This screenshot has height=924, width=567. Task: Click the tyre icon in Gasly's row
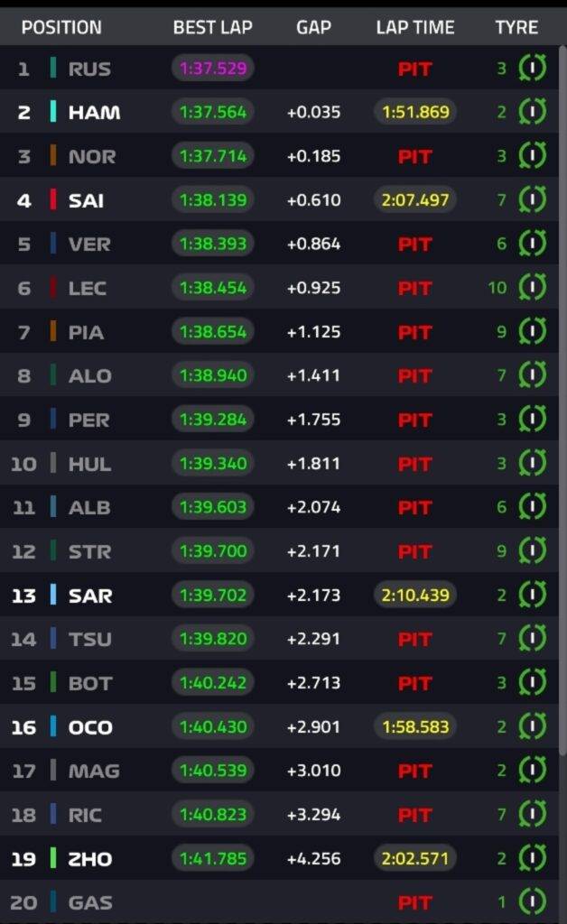coord(533,902)
